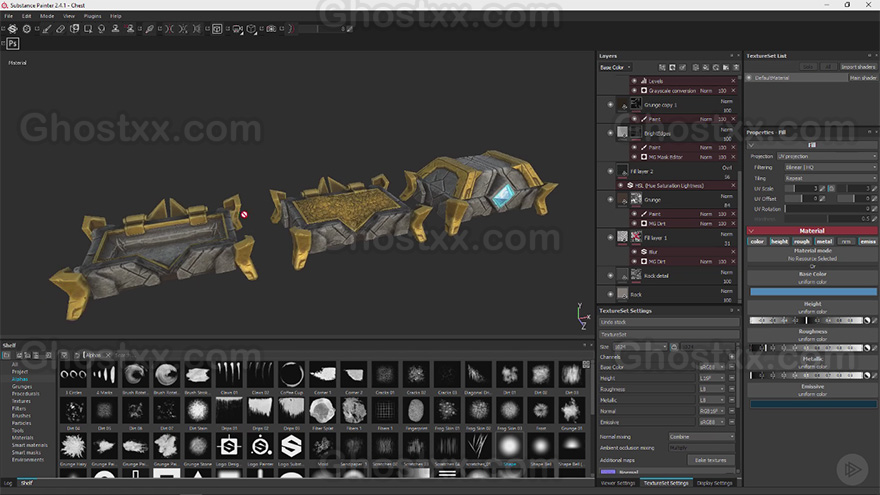880x495 pixels.
Task: Switch to the Viewer Settings tab
Action: pyautogui.click(x=617, y=483)
